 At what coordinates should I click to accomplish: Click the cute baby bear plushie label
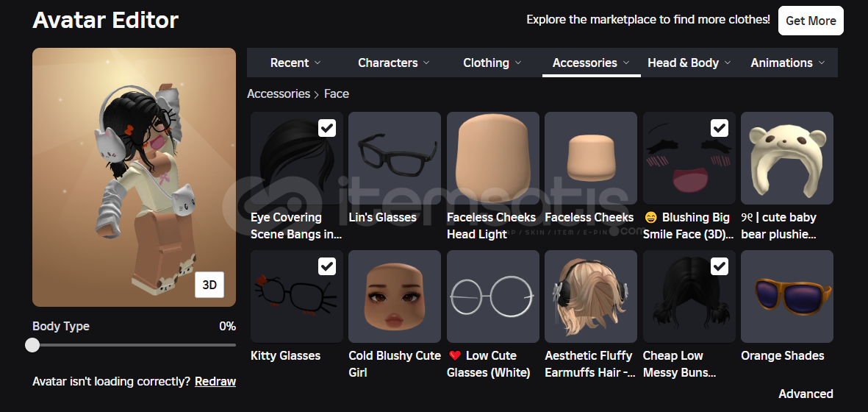click(779, 225)
